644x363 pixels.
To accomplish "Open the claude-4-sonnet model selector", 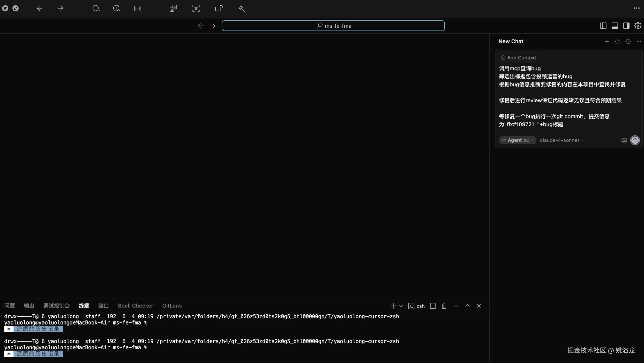I will [561, 140].
